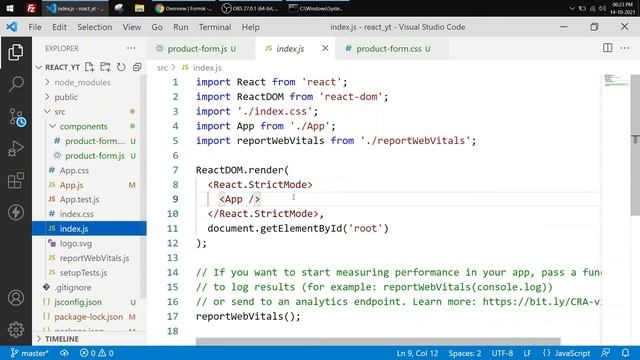The width and height of the screenshot is (640, 360).
Task: Open the feedback icon in status bar
Action: [606, 353]
